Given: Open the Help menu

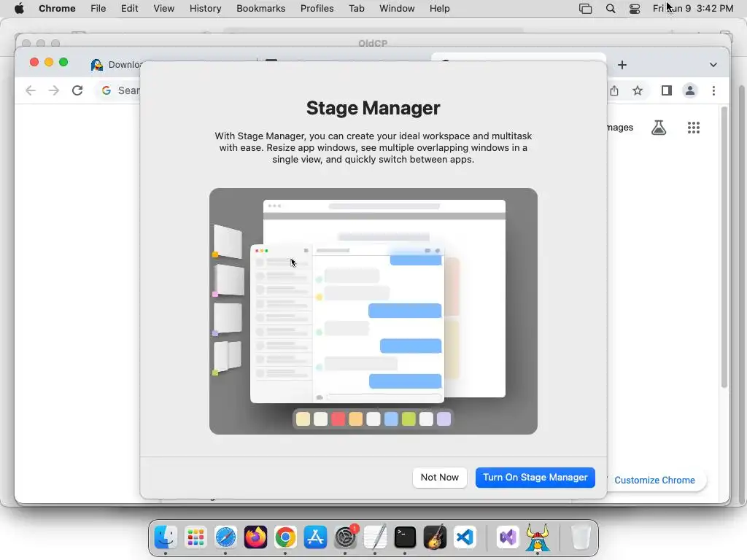Looking at the screenshot, I should [439, 9].
